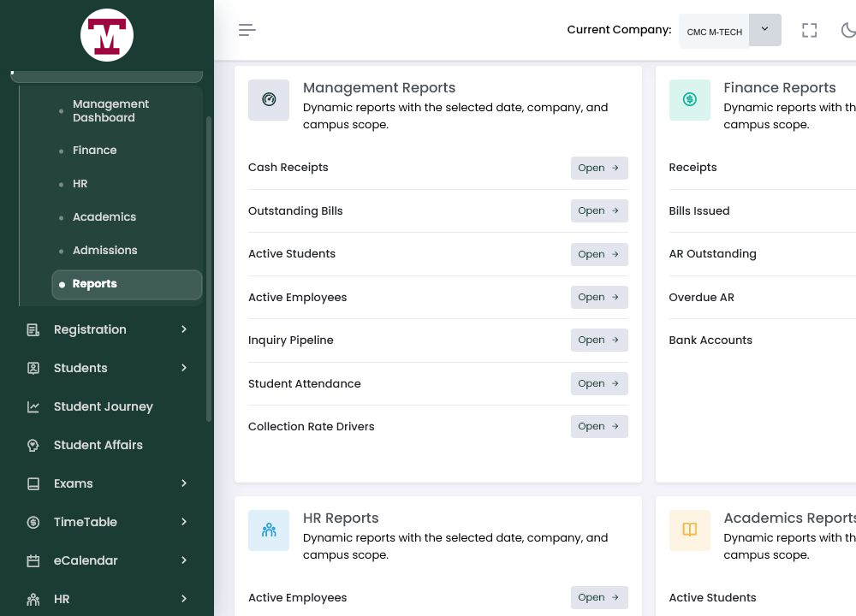Open Active Employees in HR Reports
Image resolution: width=856 pixels, height=616 pixels.
(x=599, y=597)
